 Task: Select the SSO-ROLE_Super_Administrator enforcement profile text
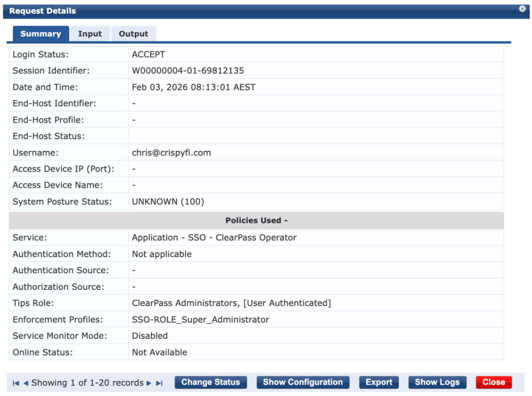click(200, 320)
